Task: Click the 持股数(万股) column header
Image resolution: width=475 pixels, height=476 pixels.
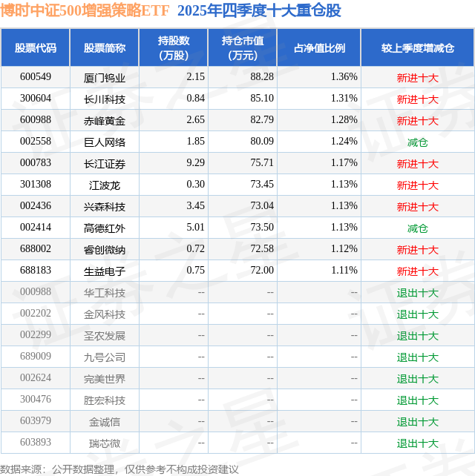Action: click(174, 48)
